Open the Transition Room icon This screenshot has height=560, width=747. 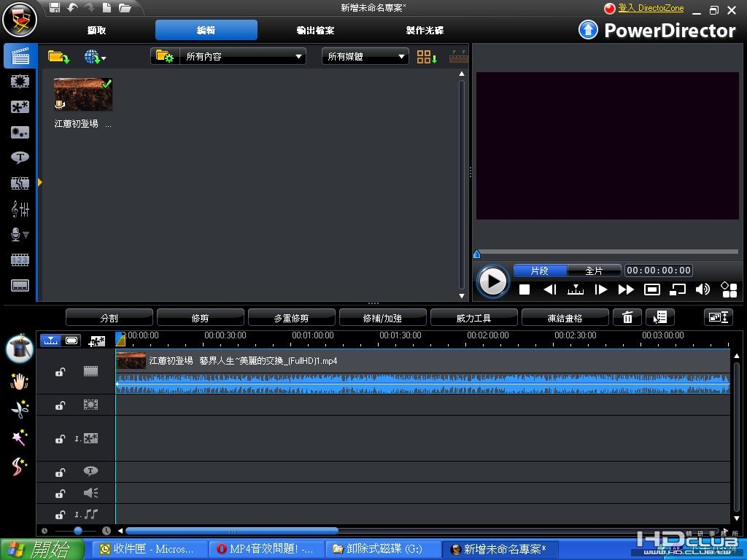[x=20, y=183]
